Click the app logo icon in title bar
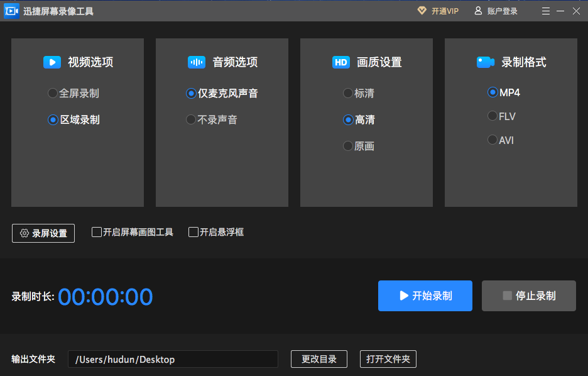Image resolution: width=588 pixels, height=376 pixels. [x=11, y=11]
